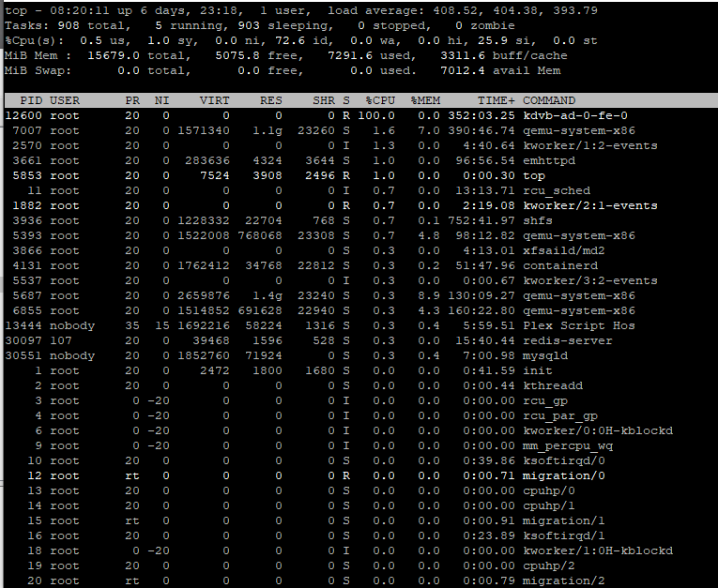Select the mysqld process name
The height and width of the screenshot is (588, 718).
545,356
